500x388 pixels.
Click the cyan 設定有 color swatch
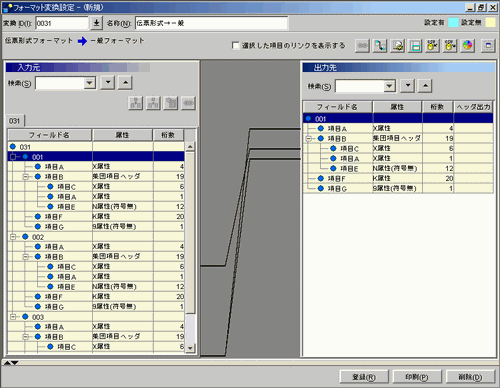(x=454, y=22)
